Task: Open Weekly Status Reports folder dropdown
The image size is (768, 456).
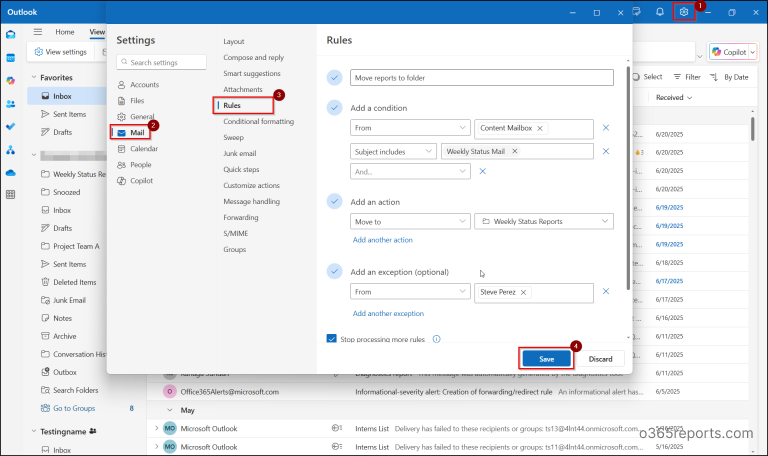Action: tap(544, 221)
